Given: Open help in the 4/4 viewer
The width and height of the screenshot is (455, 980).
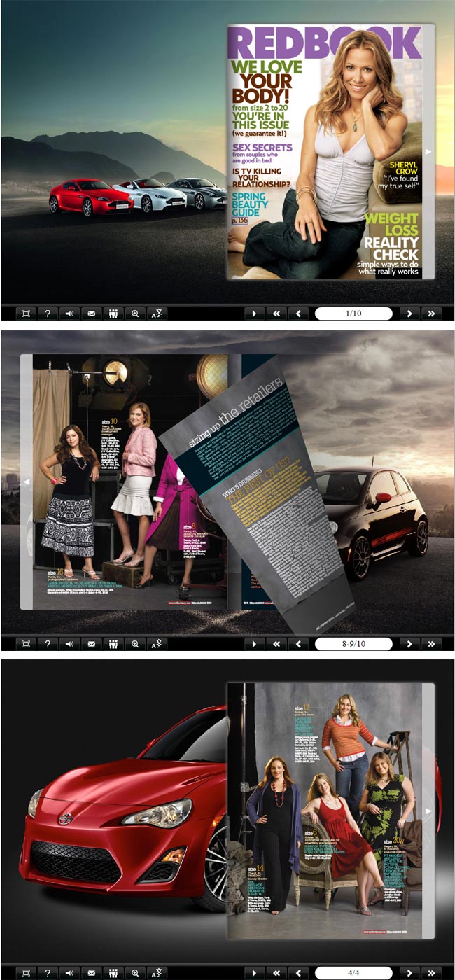Looking at the screenshot, I should click(48, 973).
